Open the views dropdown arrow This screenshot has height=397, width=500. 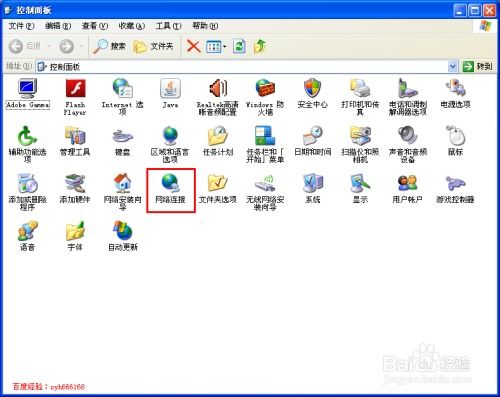[x=225, y=47]
